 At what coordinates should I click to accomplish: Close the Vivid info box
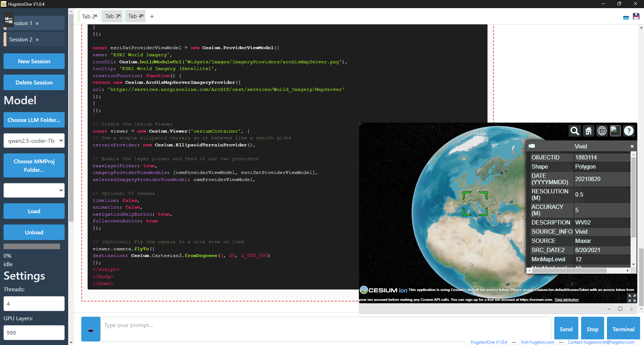point(632,146)
